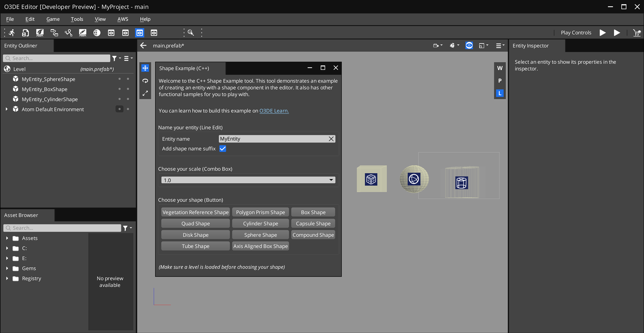Image resolution: width=644 pixels, height=333 pixels.
Task: Follow the O3DE Learn link
Action: coord(274,111)
